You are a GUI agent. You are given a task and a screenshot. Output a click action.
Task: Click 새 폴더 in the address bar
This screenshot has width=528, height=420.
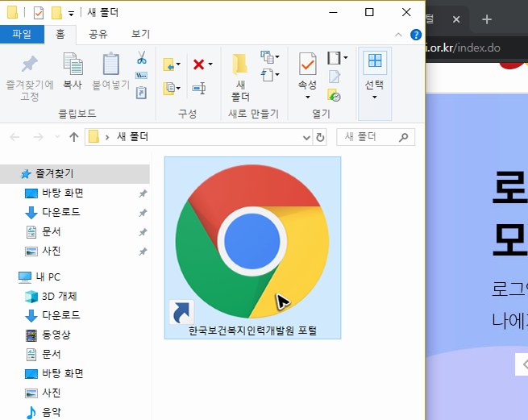(133, 137)
